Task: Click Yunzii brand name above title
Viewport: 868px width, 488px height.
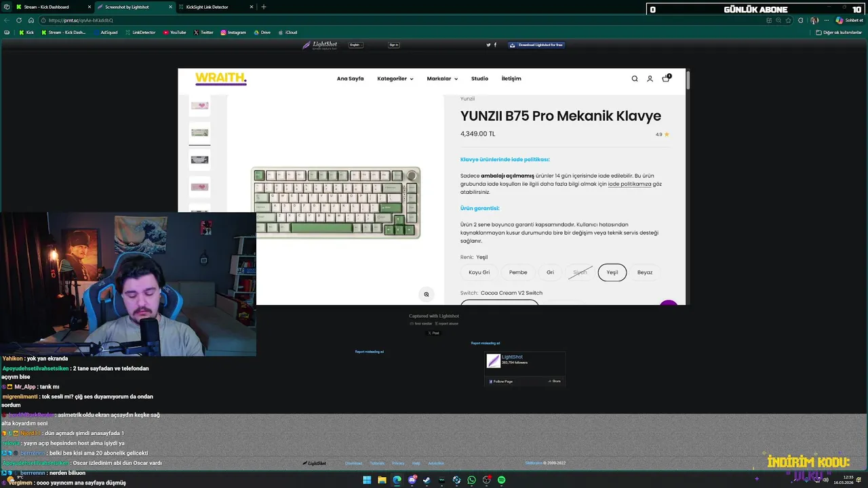Action: pos(467,99)
